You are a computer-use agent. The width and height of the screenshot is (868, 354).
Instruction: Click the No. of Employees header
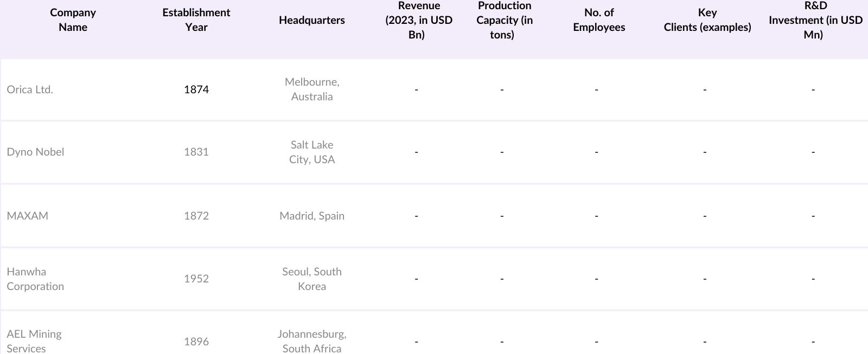point(598,20)
